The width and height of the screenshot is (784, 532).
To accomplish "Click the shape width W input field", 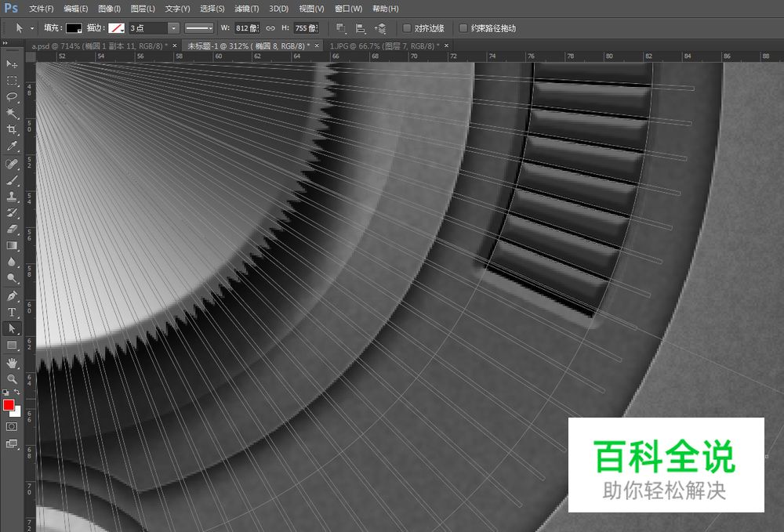I will click(x=247, y=28).
